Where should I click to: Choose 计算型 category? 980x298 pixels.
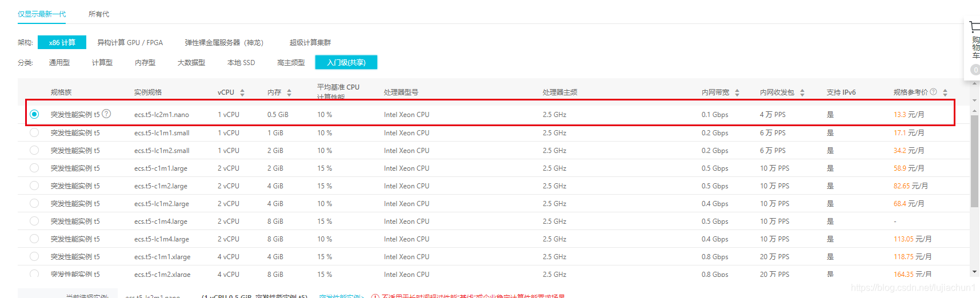[102, 62]
